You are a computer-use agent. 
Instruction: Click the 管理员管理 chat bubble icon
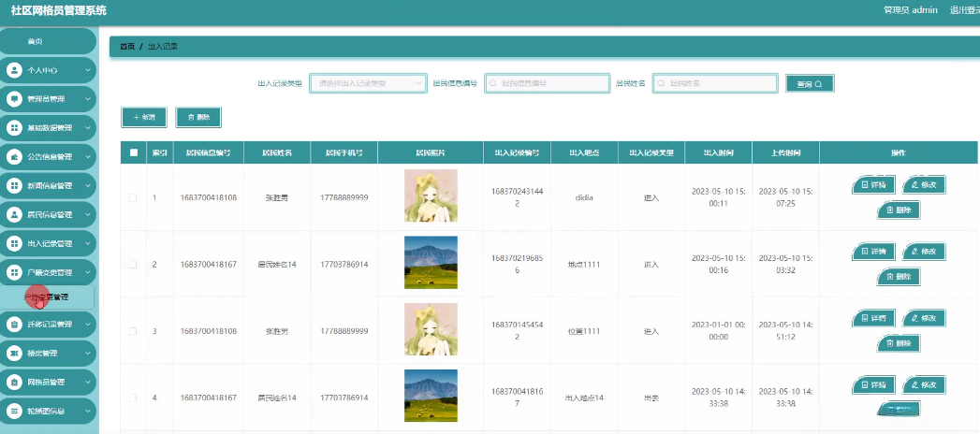pos(14,99)
